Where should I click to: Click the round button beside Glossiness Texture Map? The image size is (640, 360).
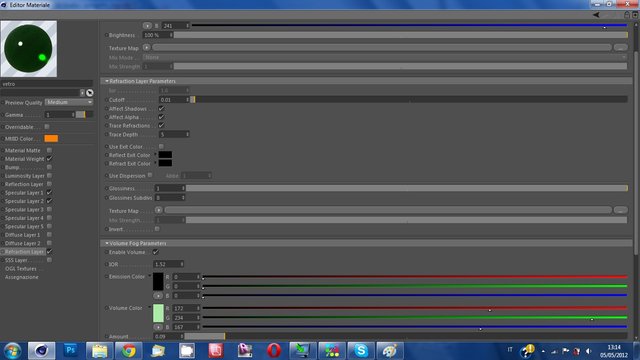[x=158, y=210]
